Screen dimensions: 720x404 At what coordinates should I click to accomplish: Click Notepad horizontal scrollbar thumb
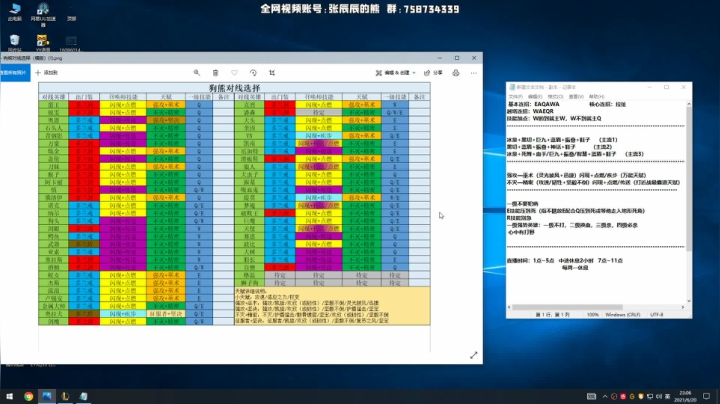pyautogui.click(x=567, y=307)
